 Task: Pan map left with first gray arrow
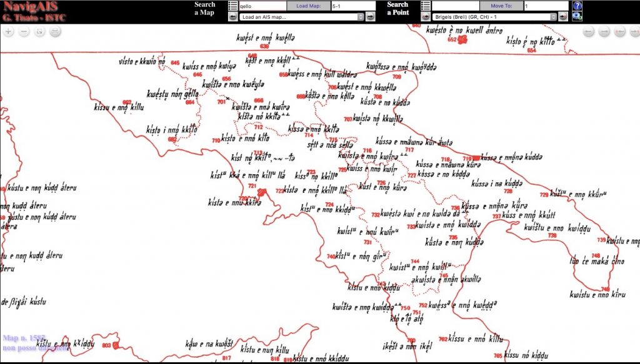pos(588,31)
